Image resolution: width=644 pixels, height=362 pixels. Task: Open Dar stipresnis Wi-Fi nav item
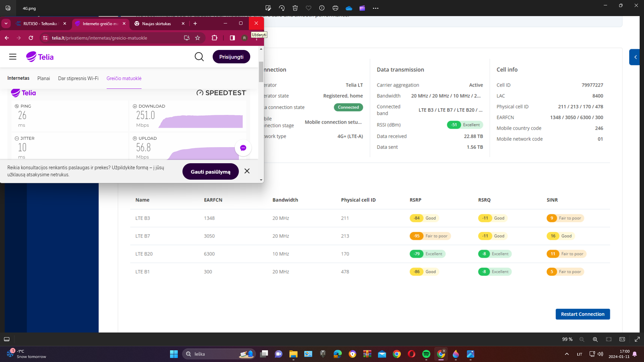click(x=78, y=78)
